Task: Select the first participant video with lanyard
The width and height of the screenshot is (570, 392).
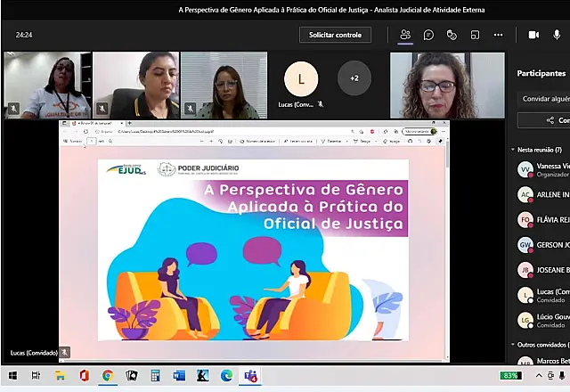Action: (47, 86)
